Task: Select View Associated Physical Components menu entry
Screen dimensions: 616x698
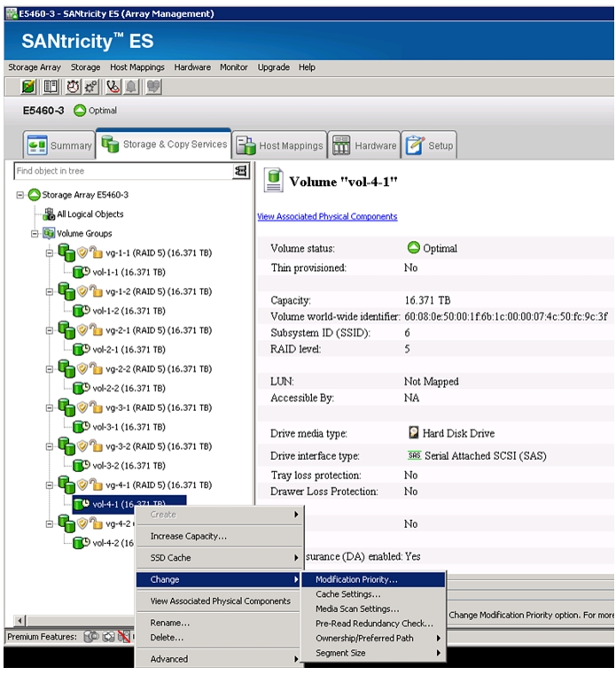Action: [x=219, y=601]
